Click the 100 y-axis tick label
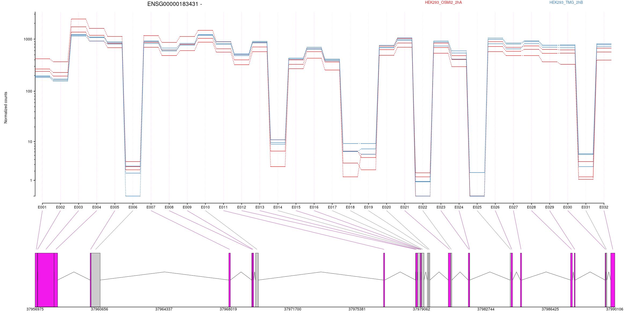This screenshot has width=644, height=322. pyautogui.click(x=29, y=91)
